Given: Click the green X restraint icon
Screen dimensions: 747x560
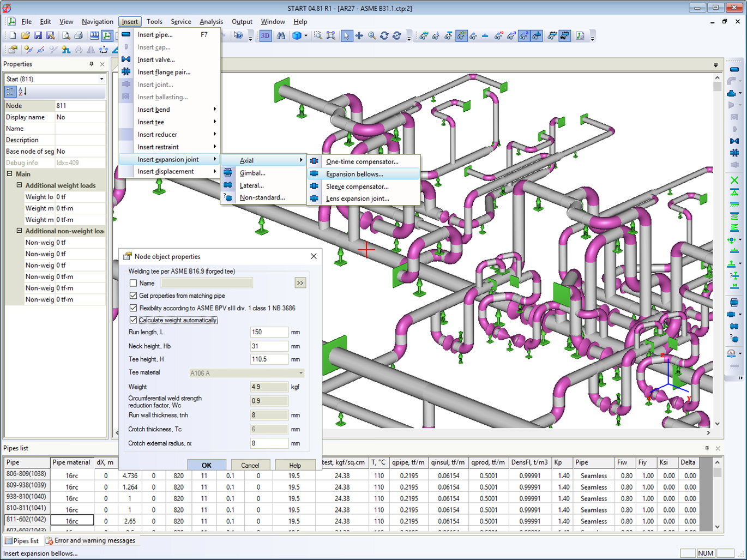Looking at the screenshot, I should point(734,180).
